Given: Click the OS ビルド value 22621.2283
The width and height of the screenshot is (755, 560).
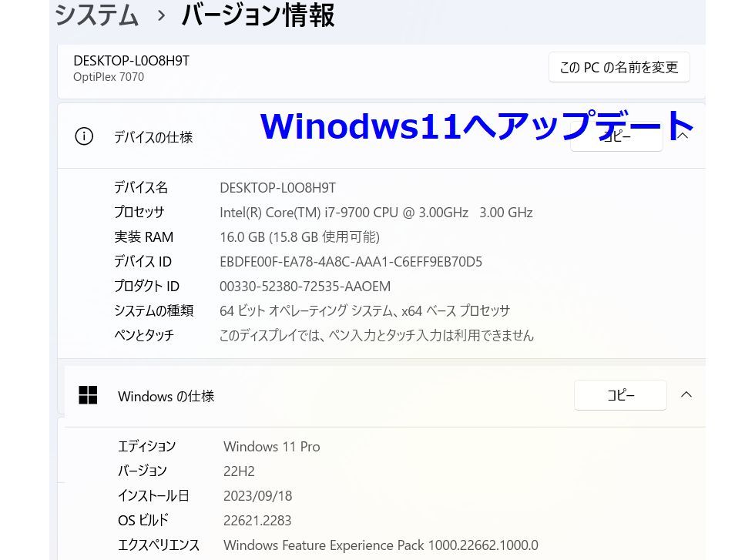Looking at the screenshot, I should coord(257,521).
